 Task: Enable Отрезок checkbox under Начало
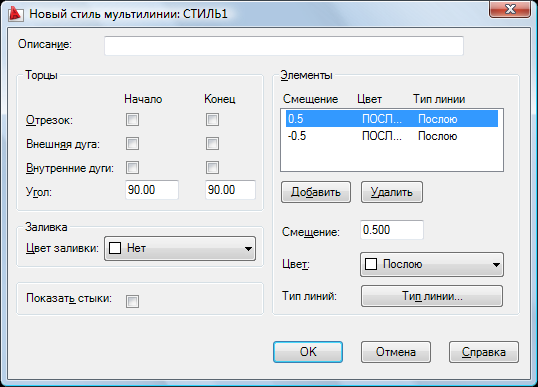click(132, 120)
